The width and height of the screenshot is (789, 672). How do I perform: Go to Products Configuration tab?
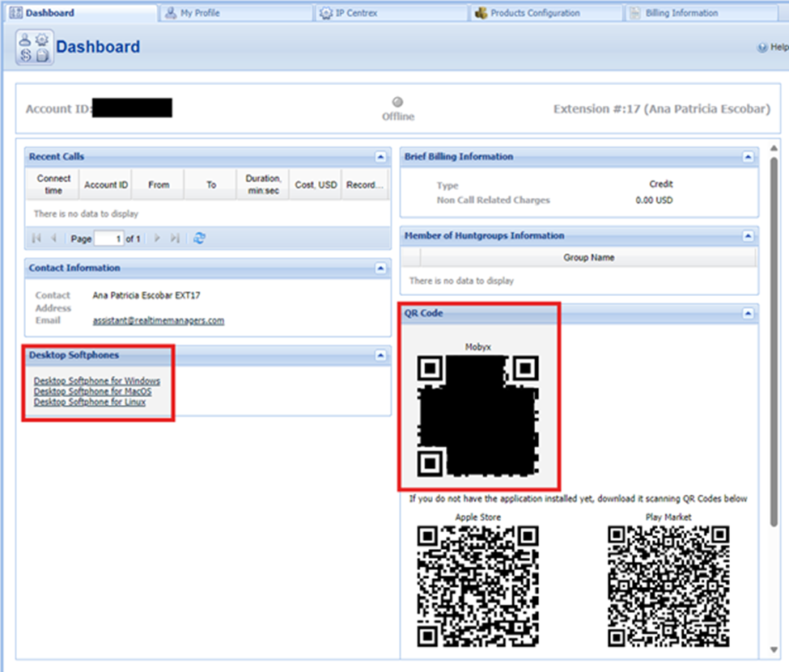point(547,13)
